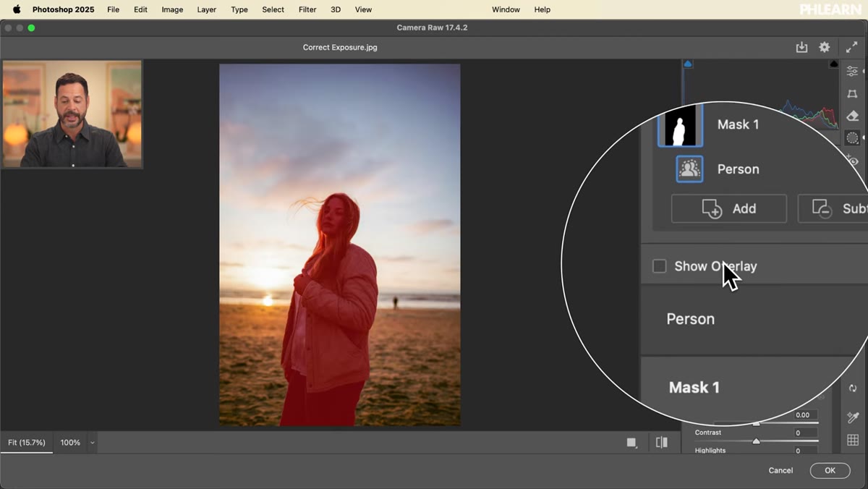Toggle full screen mode arrows icon
Image resolution: width=868 pixels, height=489 pixels.
point(851,47)
